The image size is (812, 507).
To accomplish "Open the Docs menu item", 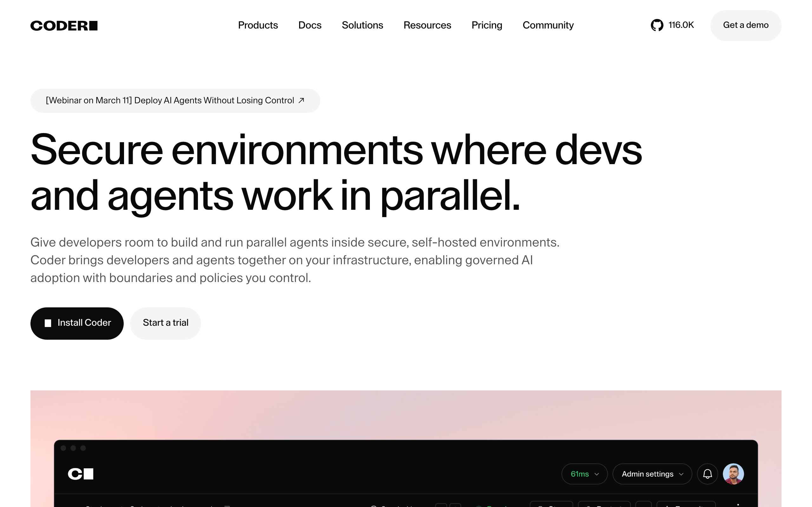I will [309, 25].
